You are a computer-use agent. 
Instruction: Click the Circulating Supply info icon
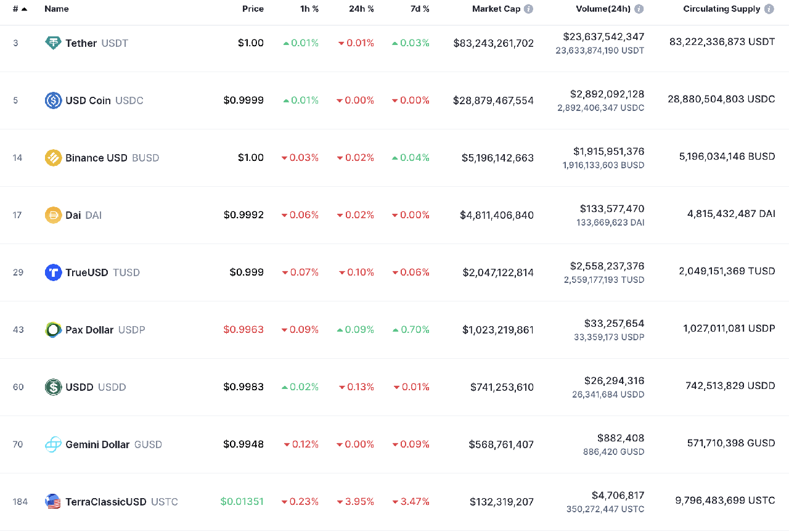coord(769,9)
